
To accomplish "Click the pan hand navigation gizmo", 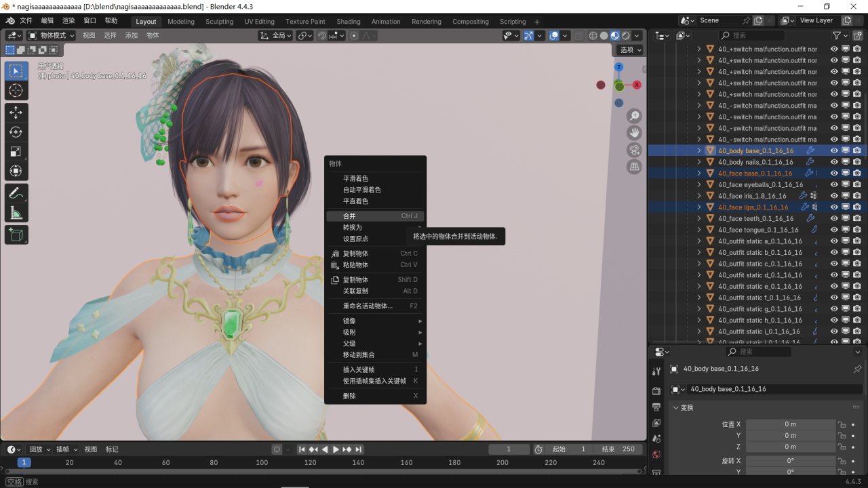I will coord(634,133).
